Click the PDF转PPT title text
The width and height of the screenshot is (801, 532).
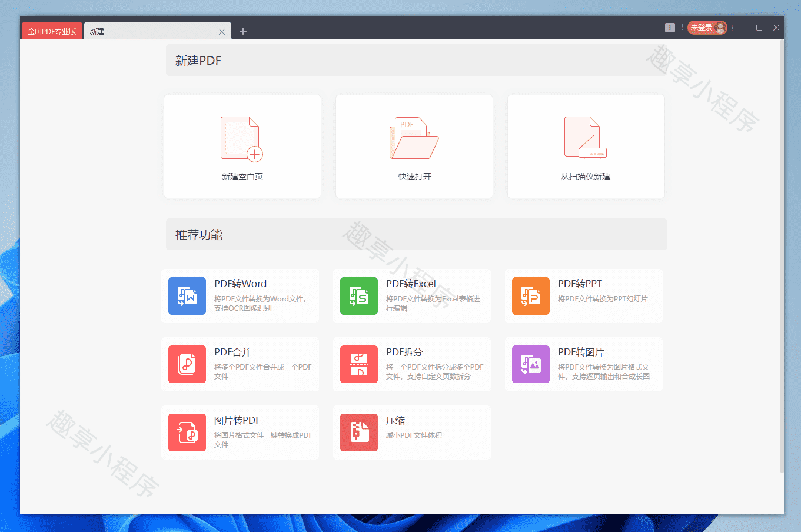pyautogui.click(x=580, y=284)
